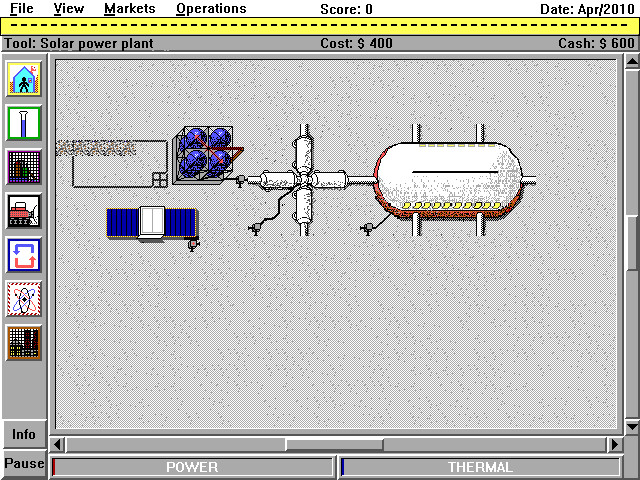
Task: Click the Pause button
Action: pyautogui.click(x=24, y=464)
